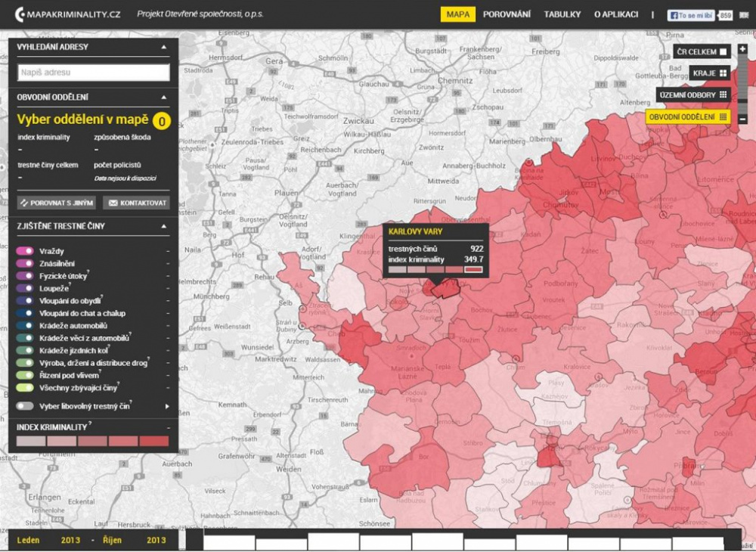756x552 pixels.
Task: Toggle Všechny zbývající činy filter
Action: coord(25,388)
